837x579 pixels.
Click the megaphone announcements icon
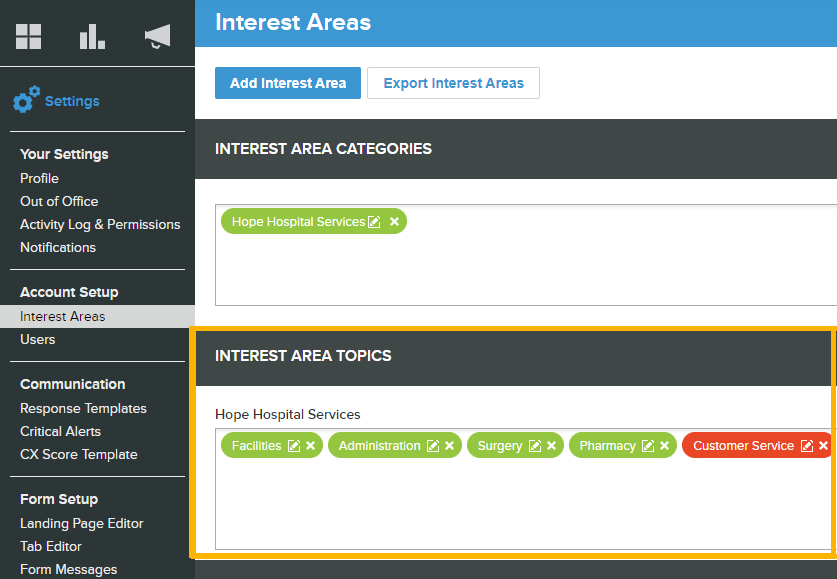pyautogui.click(x=157, y=36)
